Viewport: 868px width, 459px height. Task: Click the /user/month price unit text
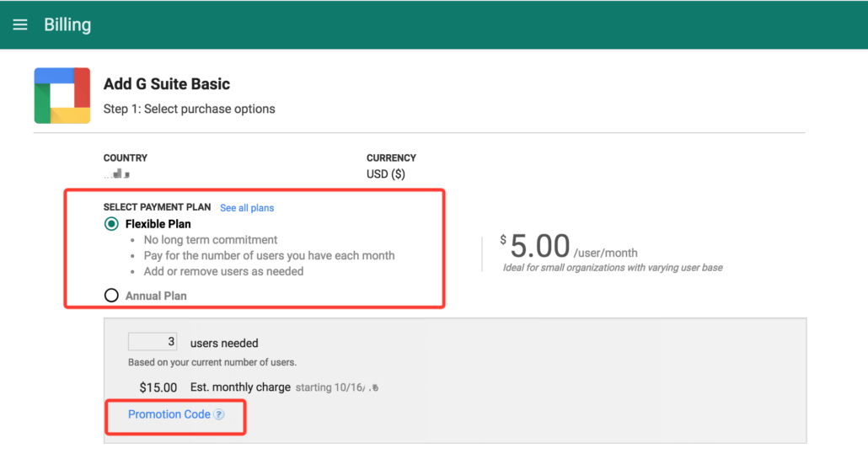[606, 254]
